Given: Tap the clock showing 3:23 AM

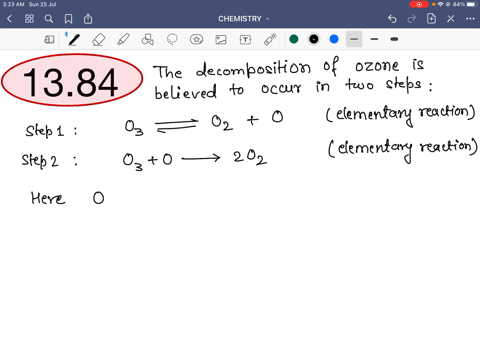Looking at the screenshot, I should (x=13, y=4).
